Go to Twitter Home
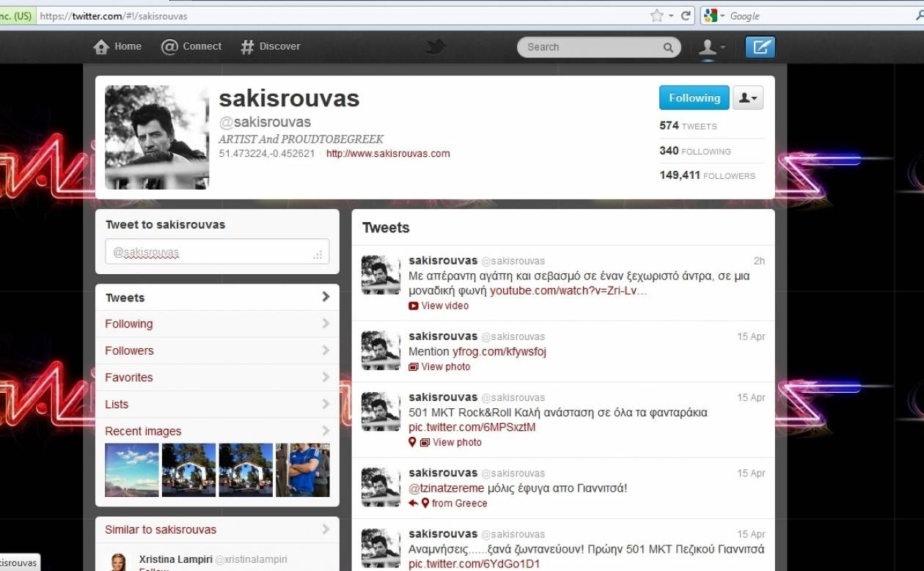This screenshot has height=571, width=924. (x=117, y=46)
